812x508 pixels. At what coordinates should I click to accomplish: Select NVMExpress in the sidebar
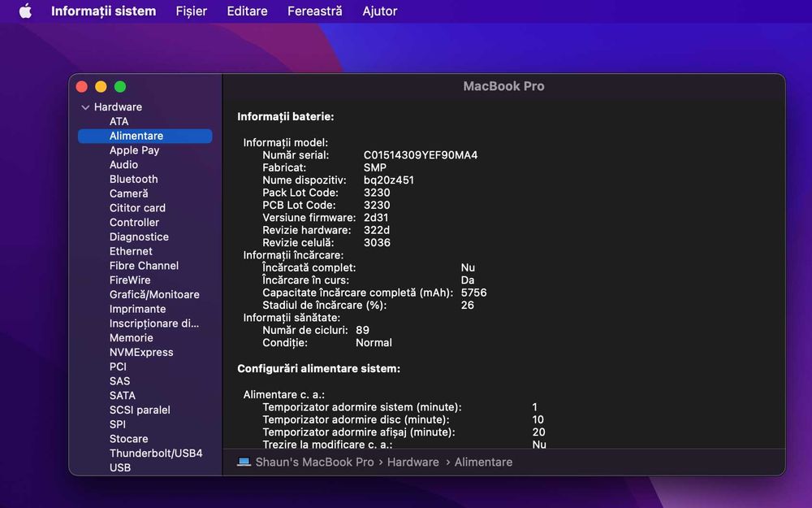[141, 352]
